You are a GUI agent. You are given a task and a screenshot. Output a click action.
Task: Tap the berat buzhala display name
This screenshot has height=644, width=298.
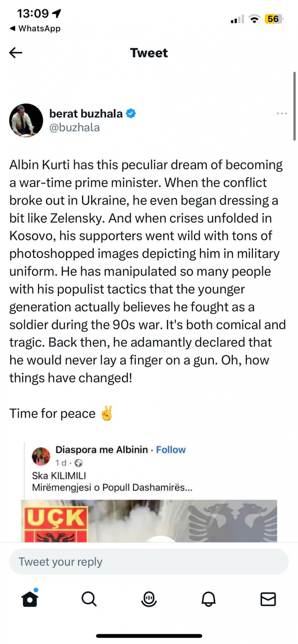pyautogui.click(x=86, y=113)
